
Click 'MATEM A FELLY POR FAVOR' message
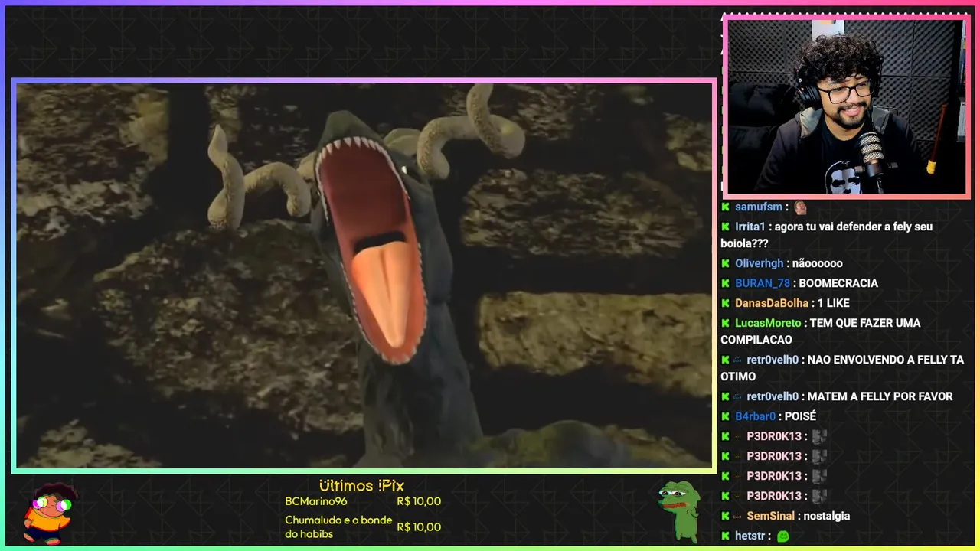(x=880, y=396)
